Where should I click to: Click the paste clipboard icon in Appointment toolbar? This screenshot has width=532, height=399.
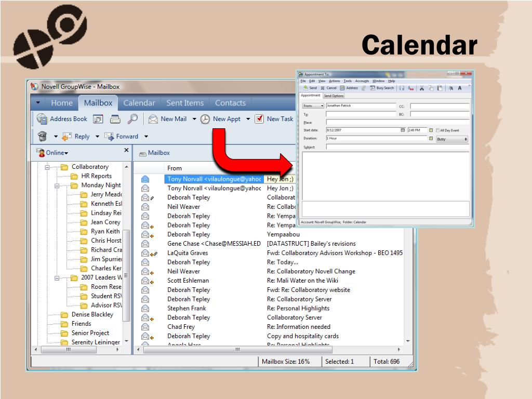[440, 88]
